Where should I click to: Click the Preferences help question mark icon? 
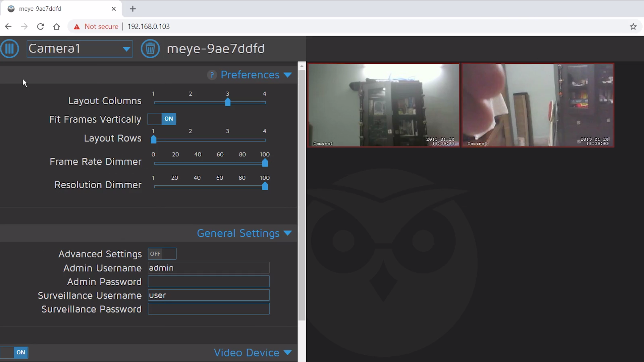tap(212, 75)
